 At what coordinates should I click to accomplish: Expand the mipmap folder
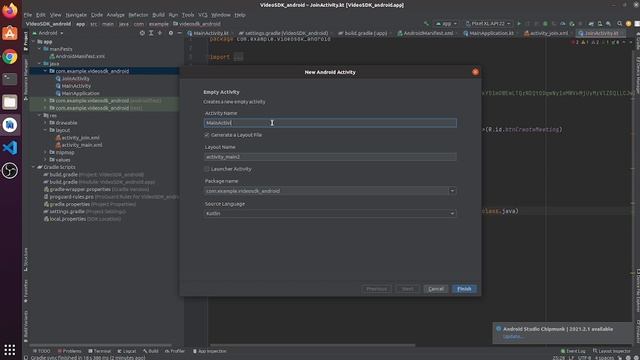click(x=45, y=153)
